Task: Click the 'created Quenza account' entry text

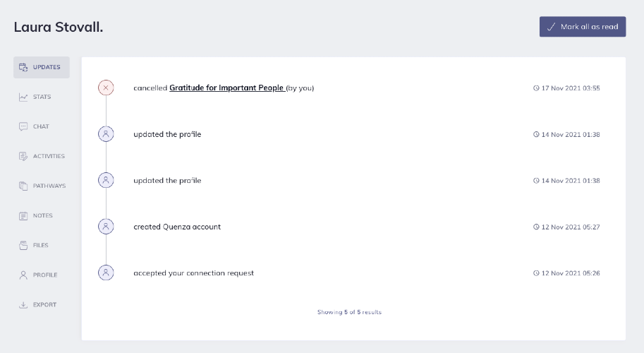Action: tap(177, 227)
